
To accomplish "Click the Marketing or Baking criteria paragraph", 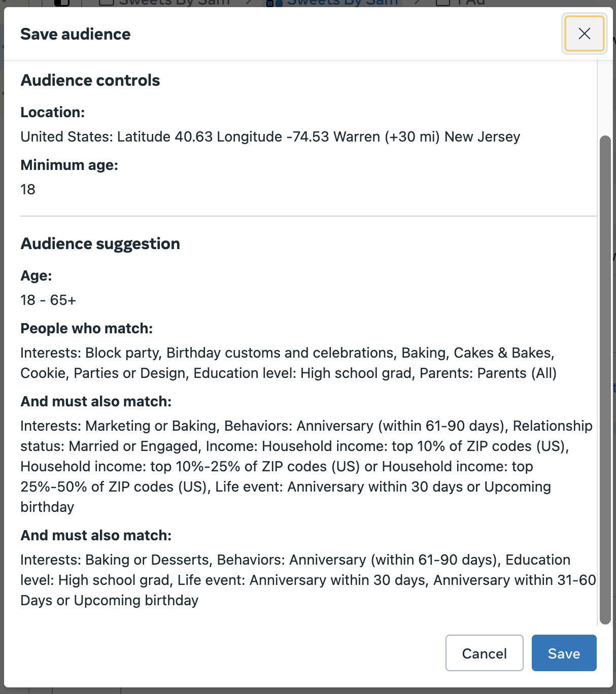I will pos(304,466).
